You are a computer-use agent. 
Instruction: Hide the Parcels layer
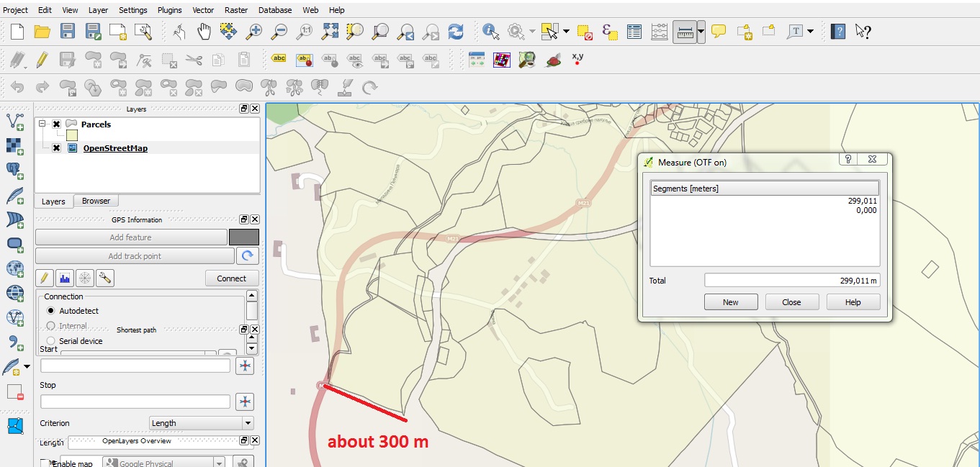click(55, 124)
